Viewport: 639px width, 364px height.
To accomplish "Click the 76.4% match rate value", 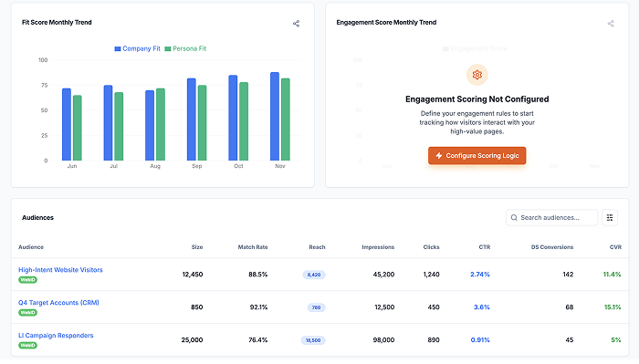I will pyautogui.click(x=258, y=340).
